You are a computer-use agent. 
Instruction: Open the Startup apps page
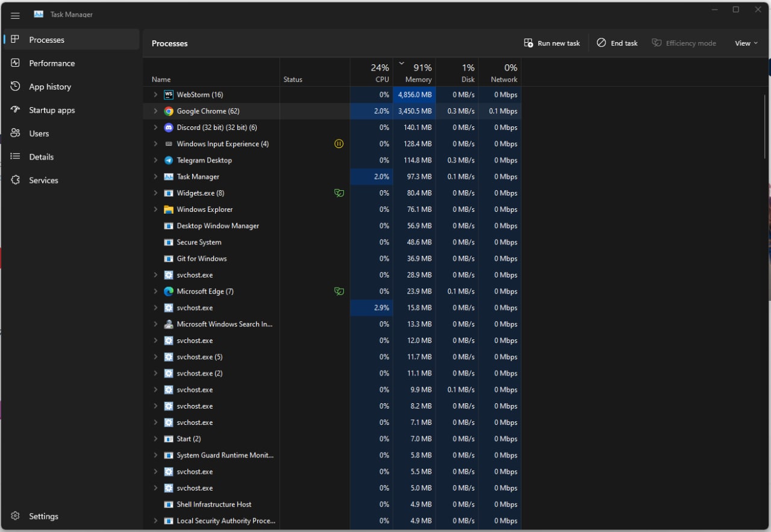pos(72,110)
